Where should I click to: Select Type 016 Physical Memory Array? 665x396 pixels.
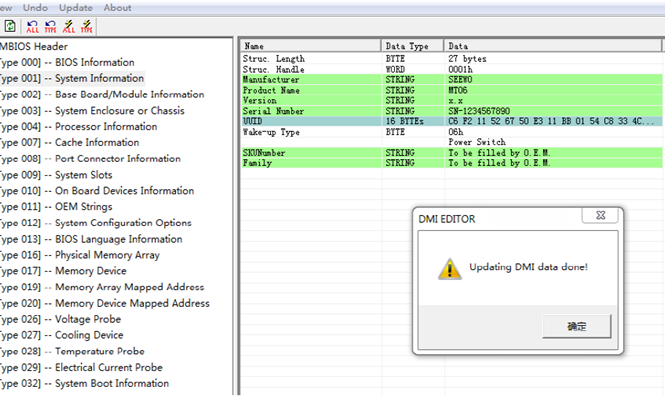tap(80, 255)
